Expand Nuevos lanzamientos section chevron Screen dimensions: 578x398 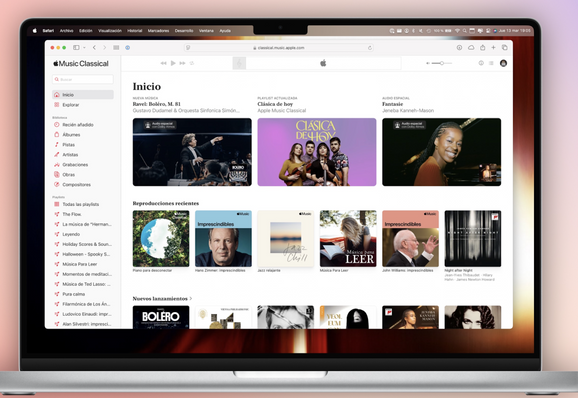point(191,298)
